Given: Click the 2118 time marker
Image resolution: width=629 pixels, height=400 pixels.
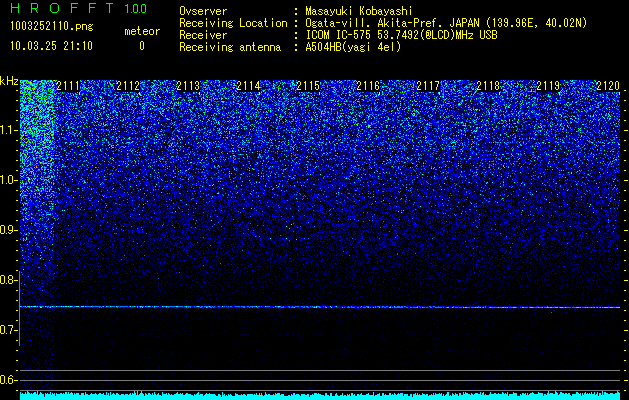Looking at the screenshot, I should click(488, 85).
